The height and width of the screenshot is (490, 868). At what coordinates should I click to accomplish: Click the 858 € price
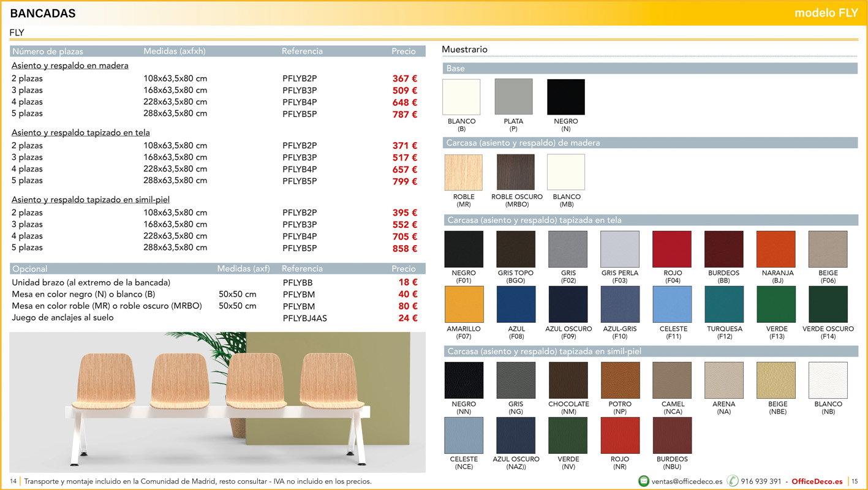tap(405, 248)
